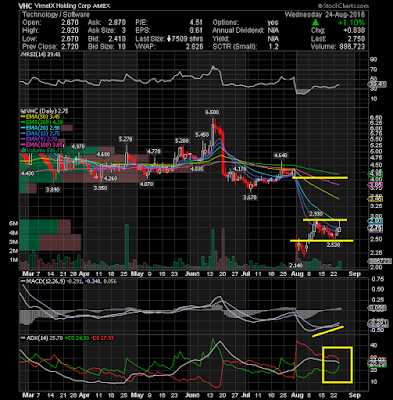Click the 4.970 high price label
Viewport: 393px width, 400px height.
tap(79, 146)
